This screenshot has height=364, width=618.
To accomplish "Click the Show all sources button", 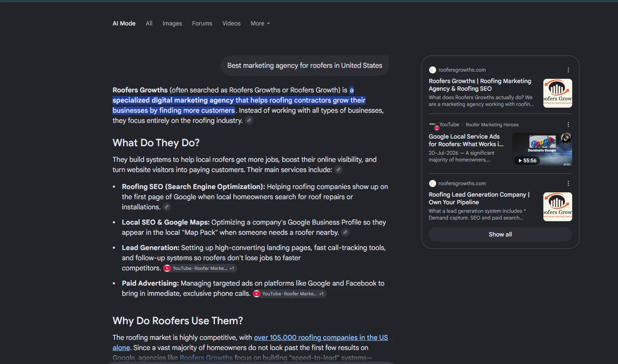I will point(500,234).
